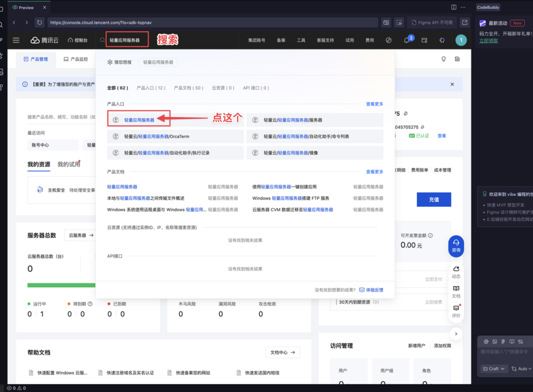Reload the page with the refresh icon

40,22
